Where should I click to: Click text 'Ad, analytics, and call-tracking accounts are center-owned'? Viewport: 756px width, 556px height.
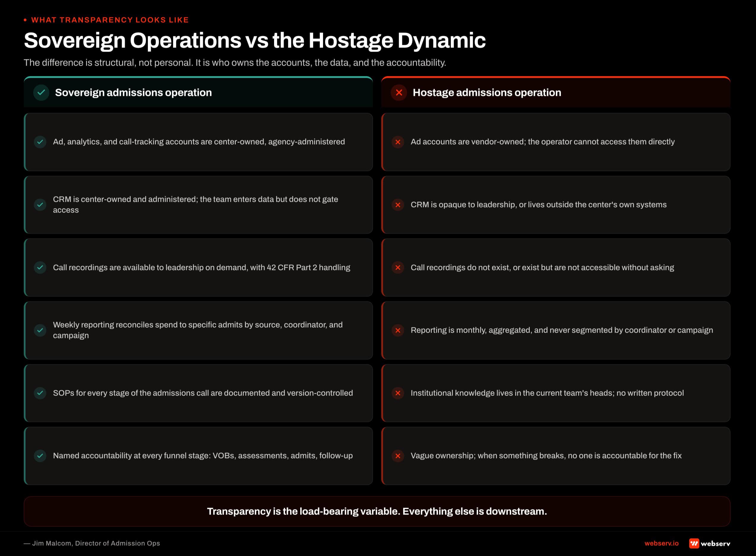[x=199, y=142]
